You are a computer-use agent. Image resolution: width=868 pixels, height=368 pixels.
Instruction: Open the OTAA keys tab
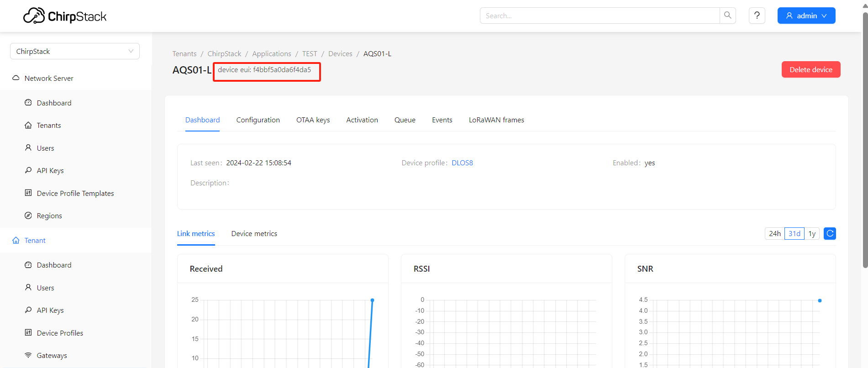pos(313,120)
